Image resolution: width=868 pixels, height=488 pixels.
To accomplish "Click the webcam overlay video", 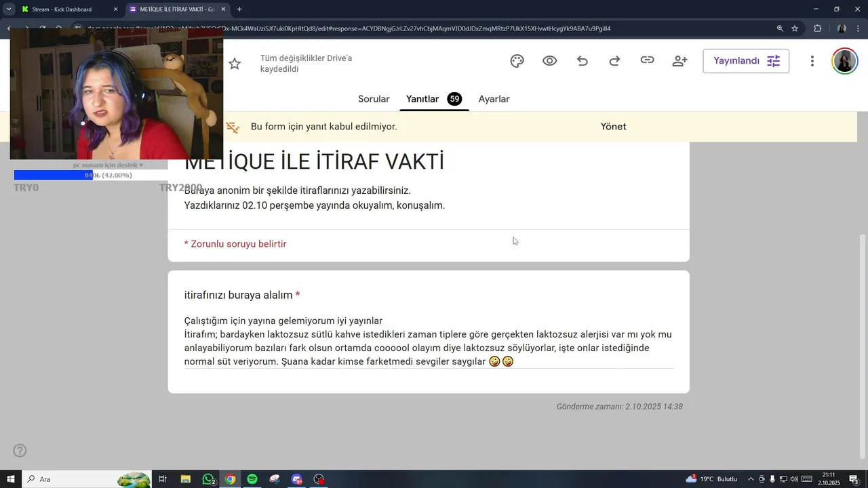I will pyautogui.click(x=117, y=94).
